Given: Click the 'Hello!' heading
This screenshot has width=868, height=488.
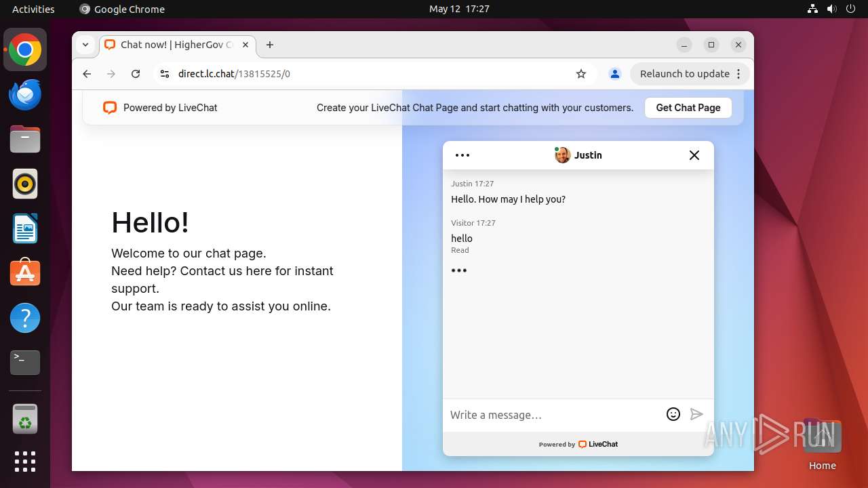Looking at the screenshot, I should point(150,222).
